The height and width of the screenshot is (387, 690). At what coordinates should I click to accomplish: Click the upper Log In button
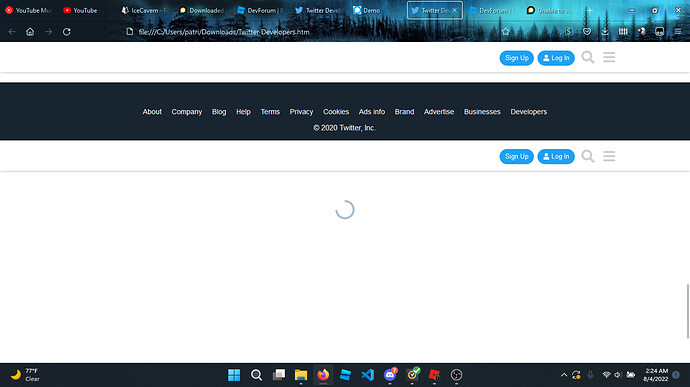556,58
